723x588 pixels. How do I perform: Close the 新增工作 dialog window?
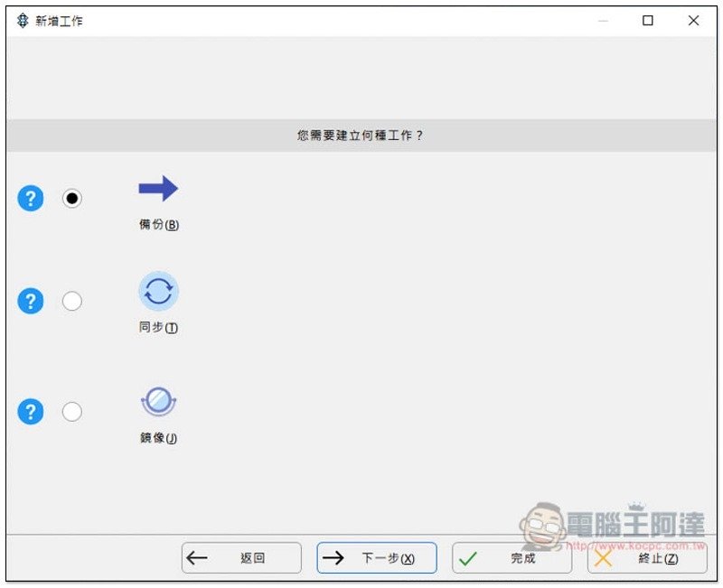(693, 21)
